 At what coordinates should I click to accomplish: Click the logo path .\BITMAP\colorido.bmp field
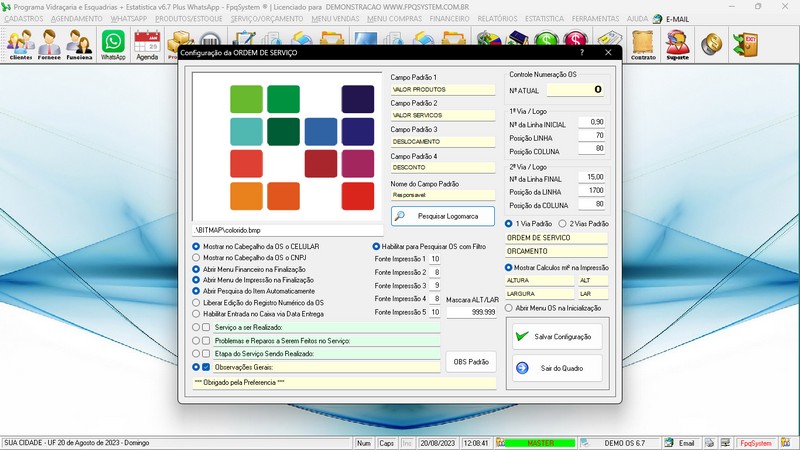pyautogui.click(x=288, y=230)
